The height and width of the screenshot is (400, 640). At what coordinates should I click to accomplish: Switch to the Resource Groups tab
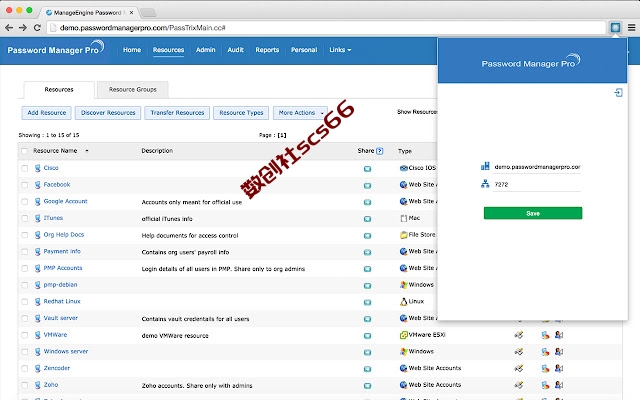coord(133,89)
